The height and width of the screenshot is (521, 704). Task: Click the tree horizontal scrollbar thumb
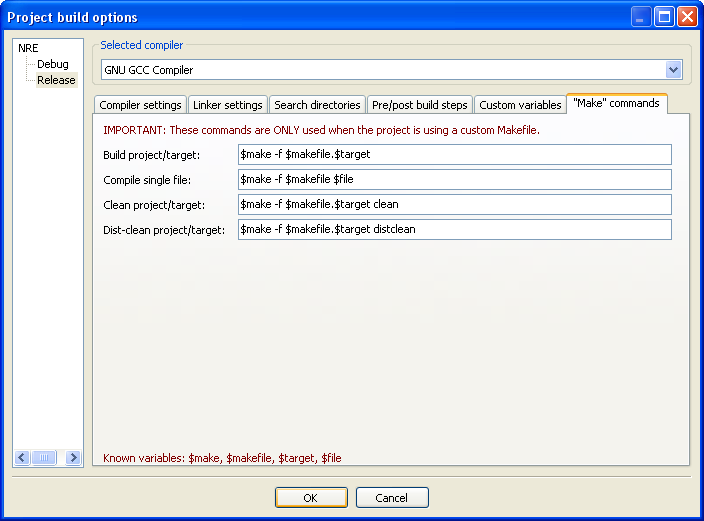coord(44,457)
